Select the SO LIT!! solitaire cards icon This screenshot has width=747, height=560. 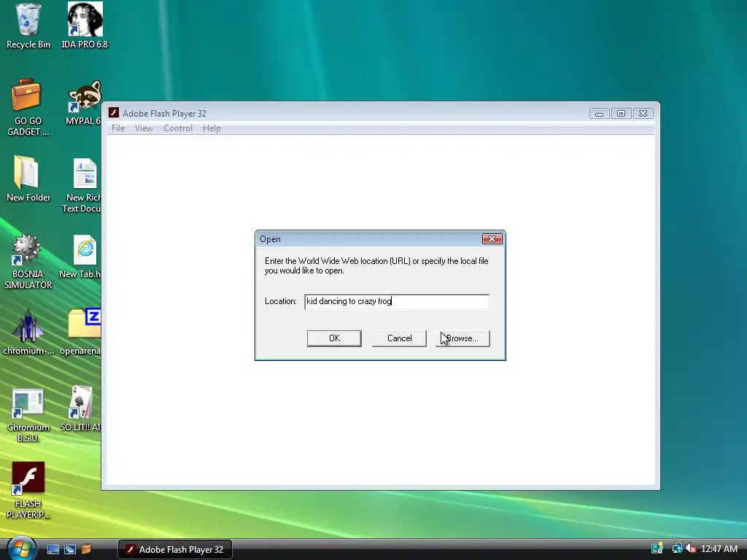click(x=81, y=402)
